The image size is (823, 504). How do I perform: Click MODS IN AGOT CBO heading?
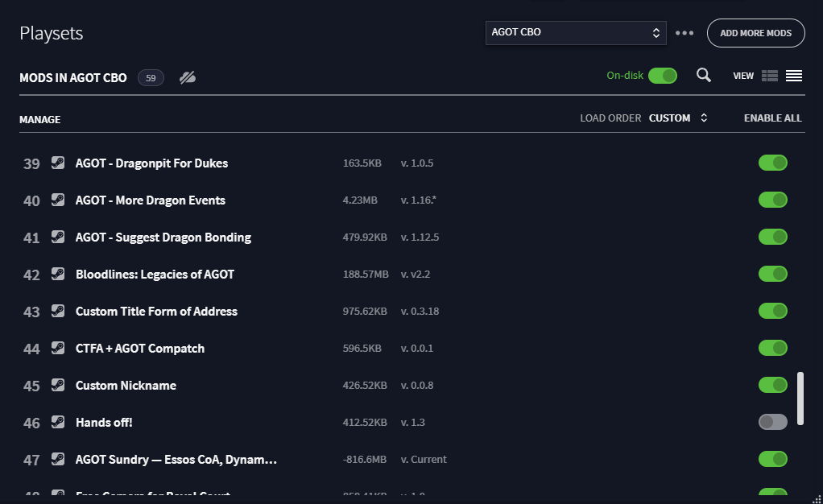(73, 78)
